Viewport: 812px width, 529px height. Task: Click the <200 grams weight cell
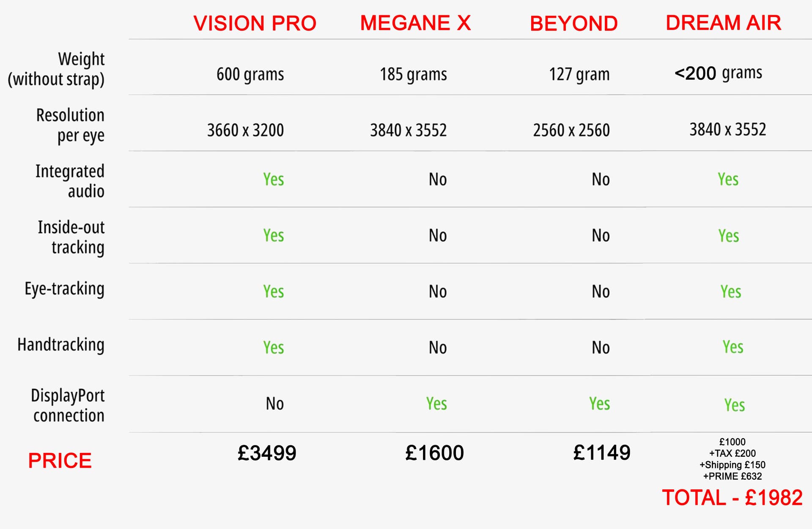coord(718,73)
